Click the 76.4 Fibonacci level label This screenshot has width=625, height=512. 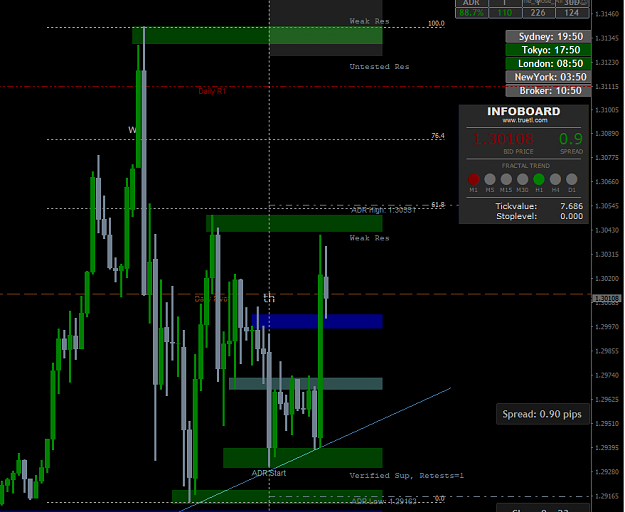tap(438, 136)
